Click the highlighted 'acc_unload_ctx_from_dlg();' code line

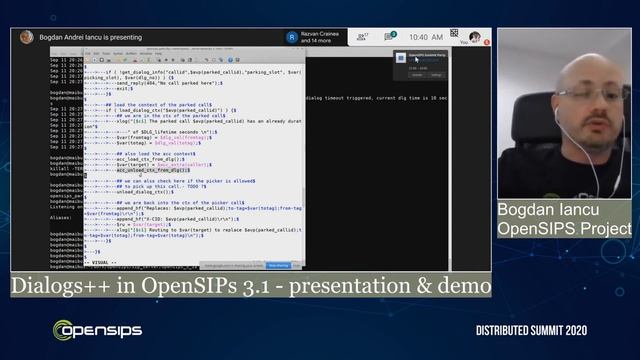pos(153,170)
